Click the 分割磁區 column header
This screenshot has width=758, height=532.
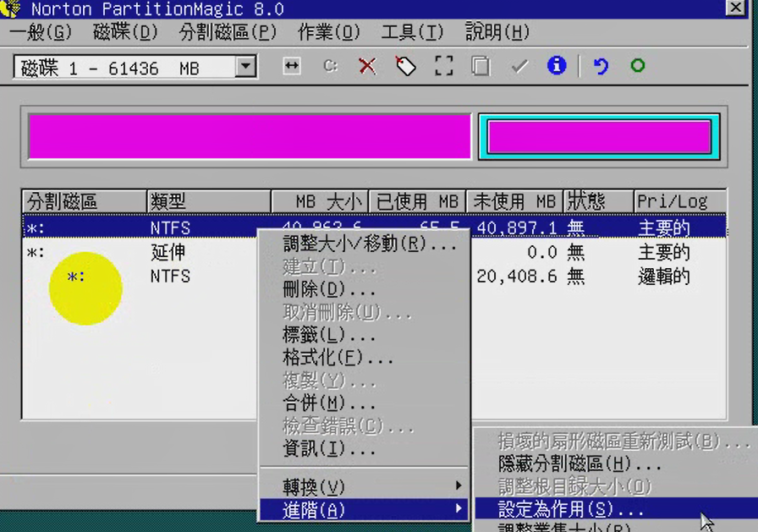(84, 201)
